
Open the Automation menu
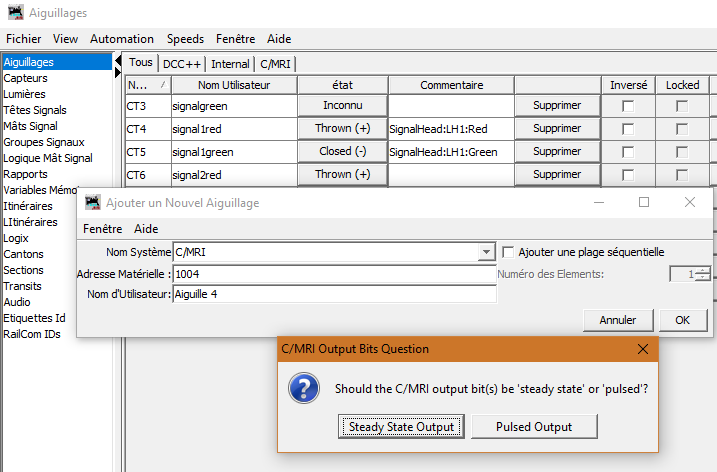pos(122,39)
